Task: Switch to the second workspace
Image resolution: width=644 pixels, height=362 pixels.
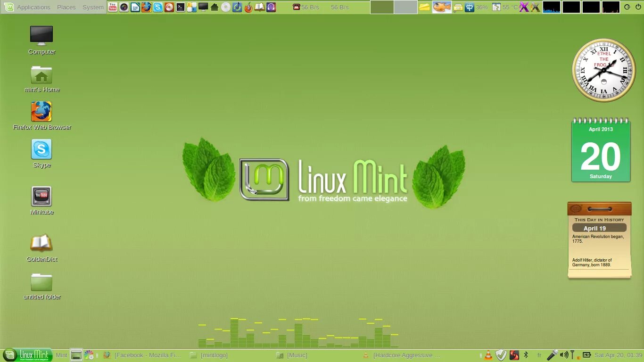Action: click(x=405, y=7)
